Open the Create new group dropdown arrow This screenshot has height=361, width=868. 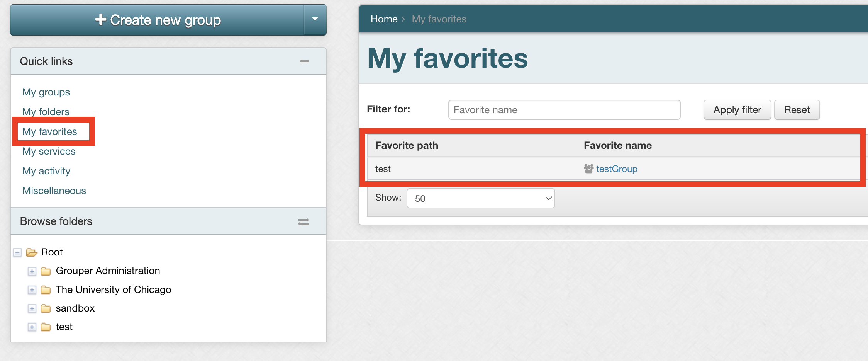[x=315, y=19]
